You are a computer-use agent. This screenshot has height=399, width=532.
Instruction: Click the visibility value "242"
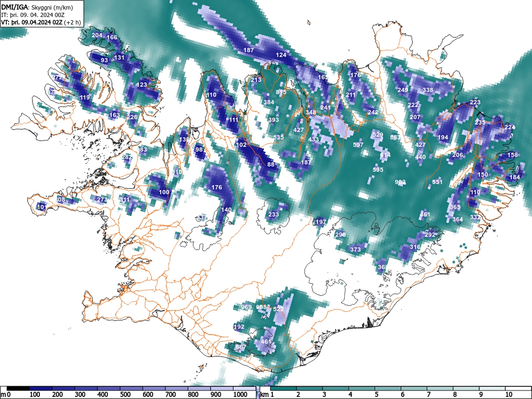(373, 112)
